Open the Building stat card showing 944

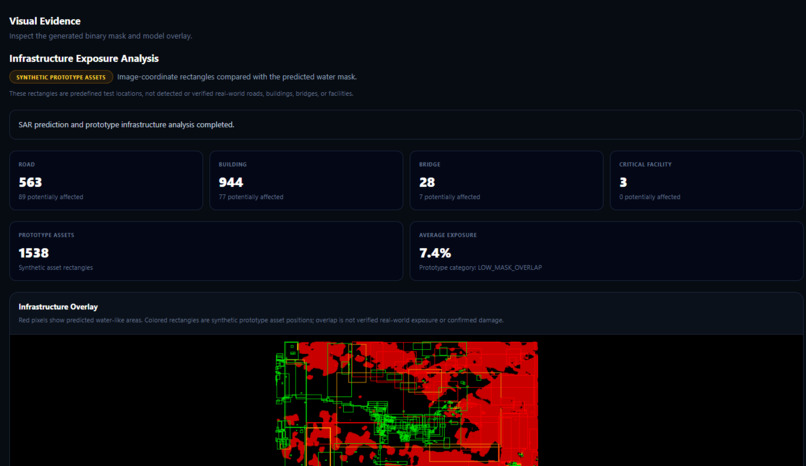pyautogui.click(x=306, y=180)
